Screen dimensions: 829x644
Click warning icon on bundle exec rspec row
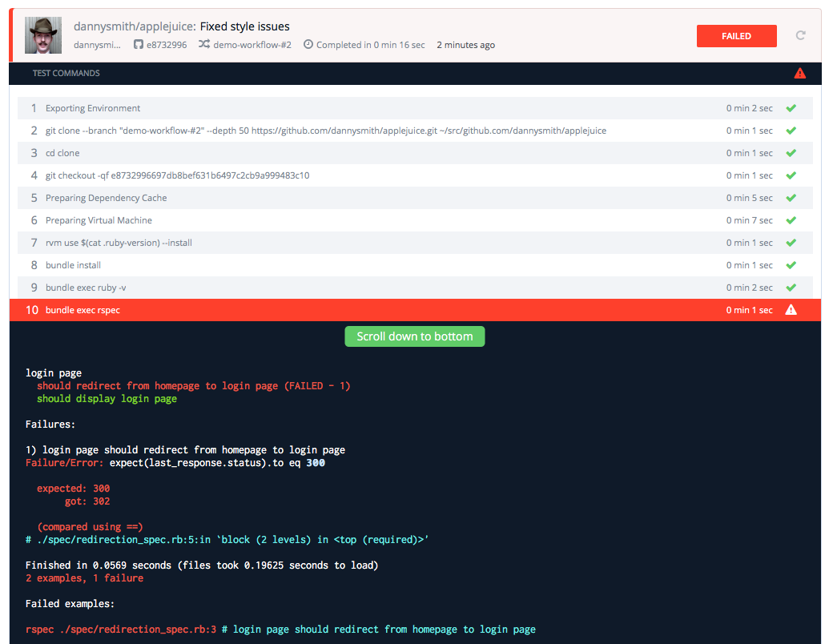pos(791,310)
